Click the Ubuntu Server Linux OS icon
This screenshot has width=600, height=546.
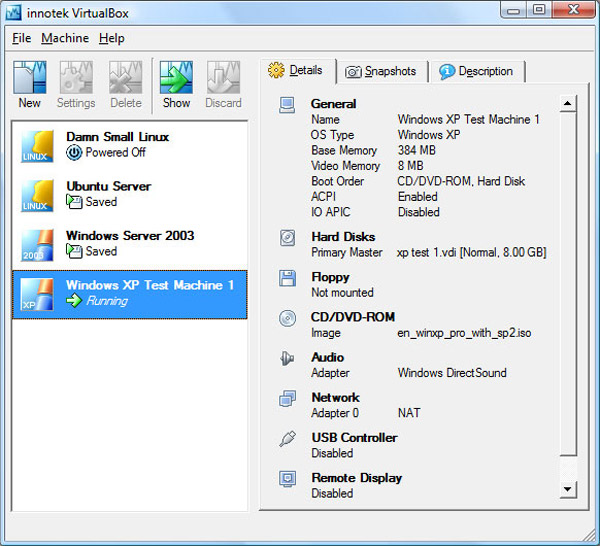[37, 195]
